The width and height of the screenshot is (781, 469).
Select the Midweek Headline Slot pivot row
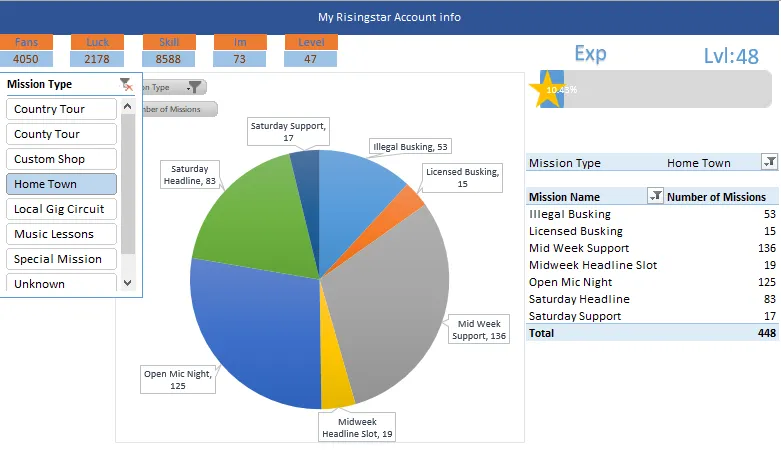(x=652, y=265)
